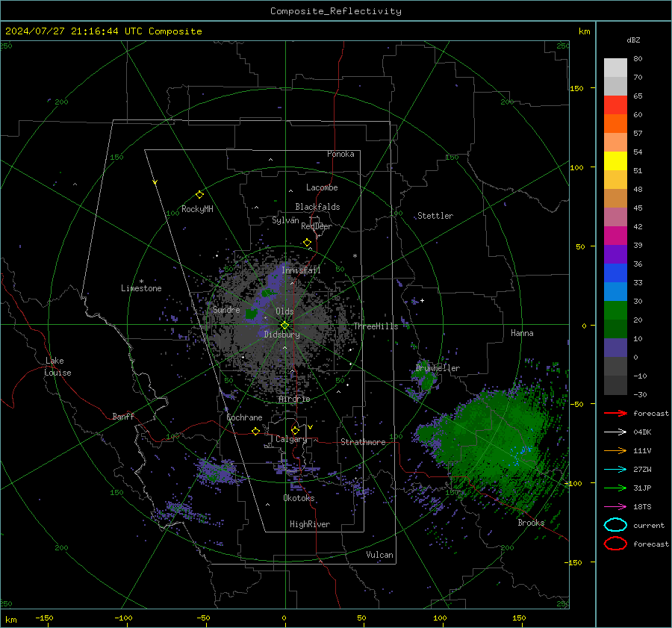The width and height of the screenshot is (672, 628).
Task: Click the red forecast arrow in legend
Action: coord(615,413)
